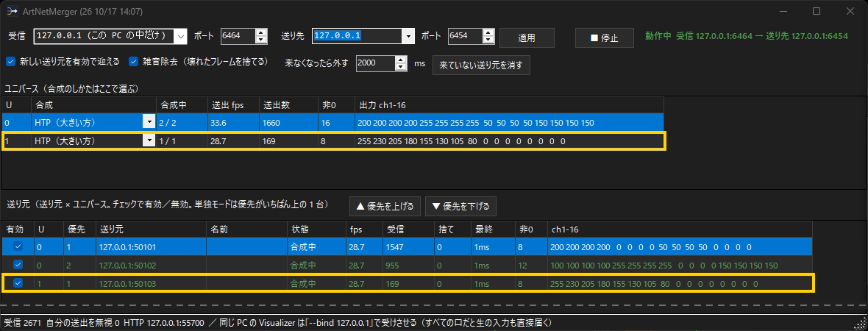Decrease destination port 6454 with down arrow
Screen dimensions: 868x331
pos(488,40)
